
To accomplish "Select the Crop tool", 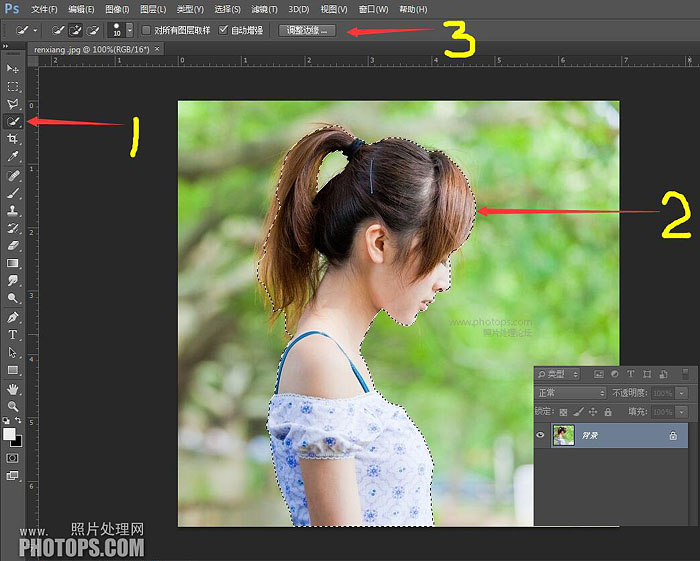I will coord(12,139).
